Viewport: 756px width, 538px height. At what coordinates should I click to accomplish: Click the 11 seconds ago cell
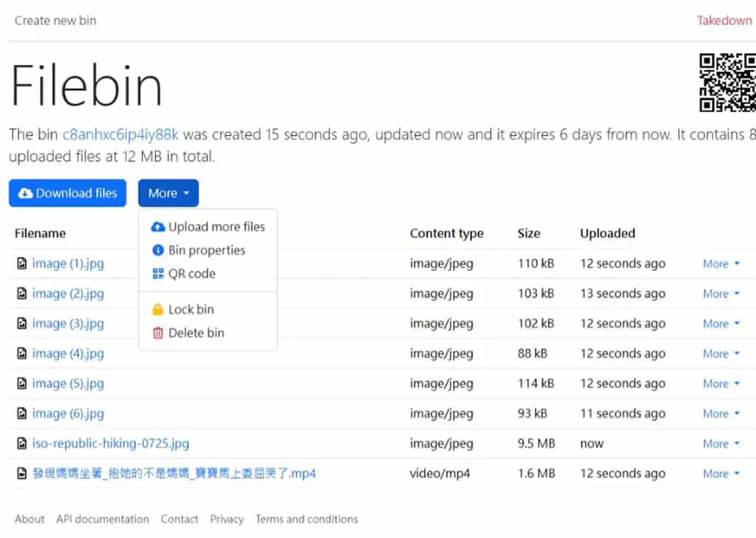[x=622, y=413]
